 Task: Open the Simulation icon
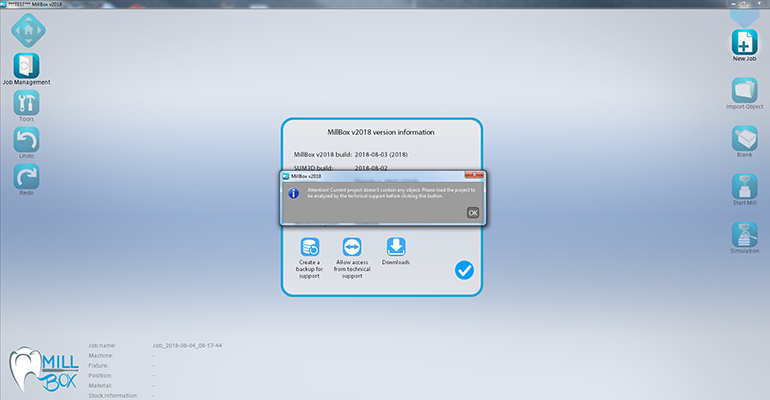click(744, 235)
